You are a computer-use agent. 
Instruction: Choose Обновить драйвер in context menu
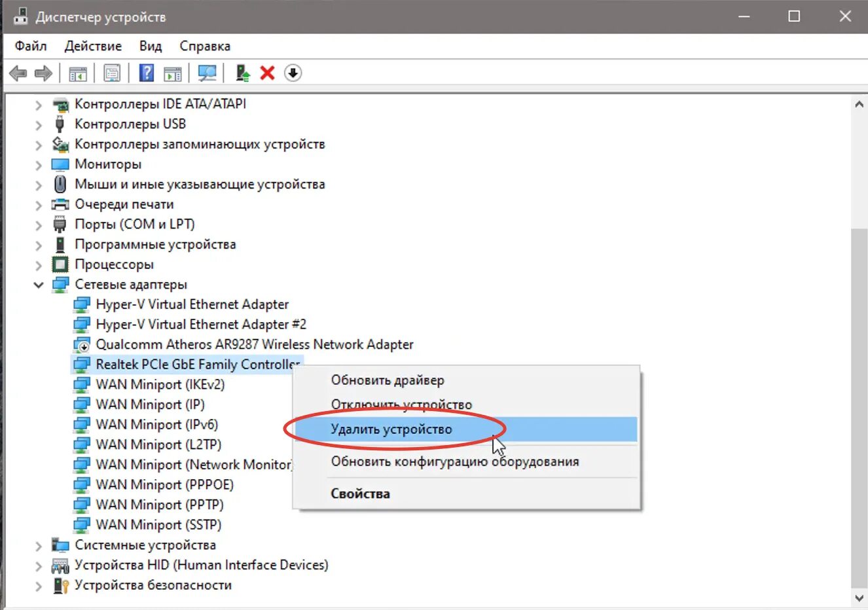click(x=465, y=380)
